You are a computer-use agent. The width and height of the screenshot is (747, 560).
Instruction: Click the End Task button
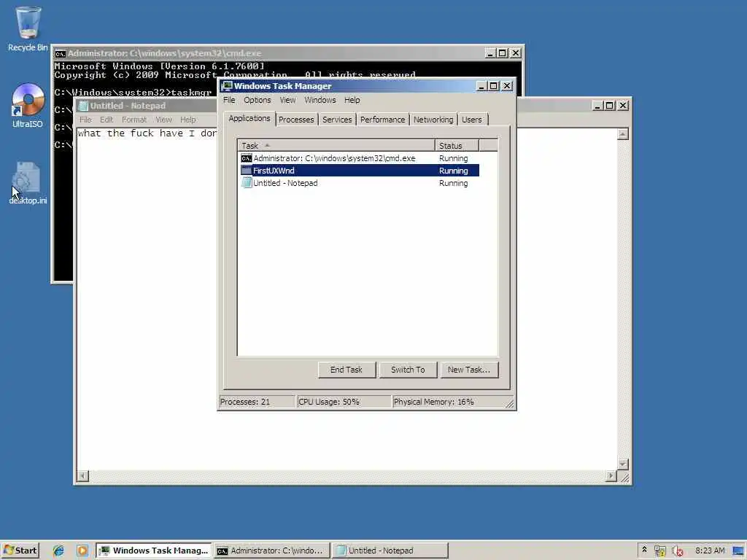coord(347,370)
